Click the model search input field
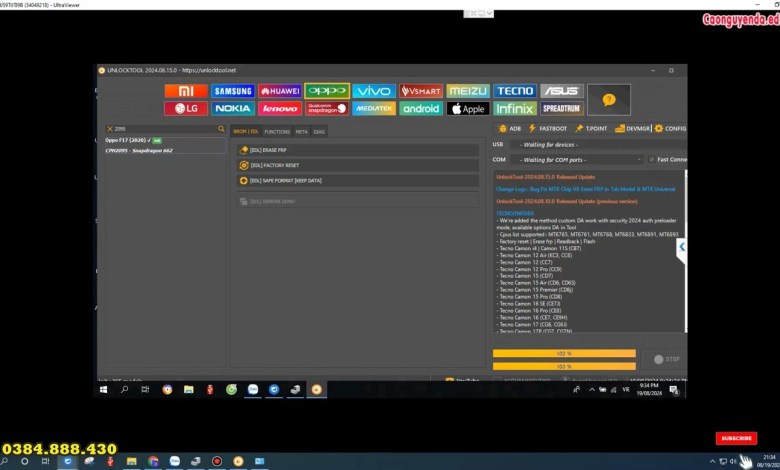Screen dimensions: 780x470 click(163, 129)
